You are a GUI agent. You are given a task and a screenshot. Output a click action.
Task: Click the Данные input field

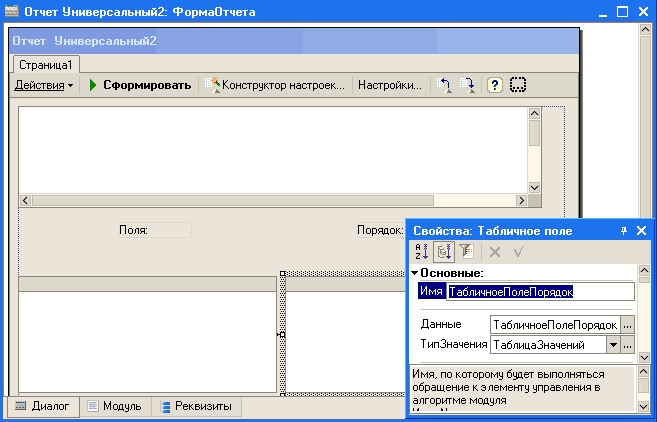(x=555, y=325)
